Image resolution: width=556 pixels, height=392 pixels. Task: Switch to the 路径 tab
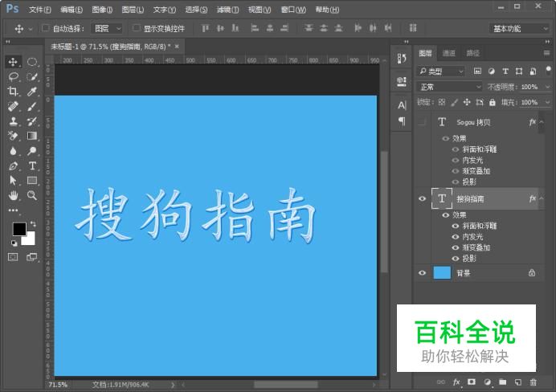(472, 53)
